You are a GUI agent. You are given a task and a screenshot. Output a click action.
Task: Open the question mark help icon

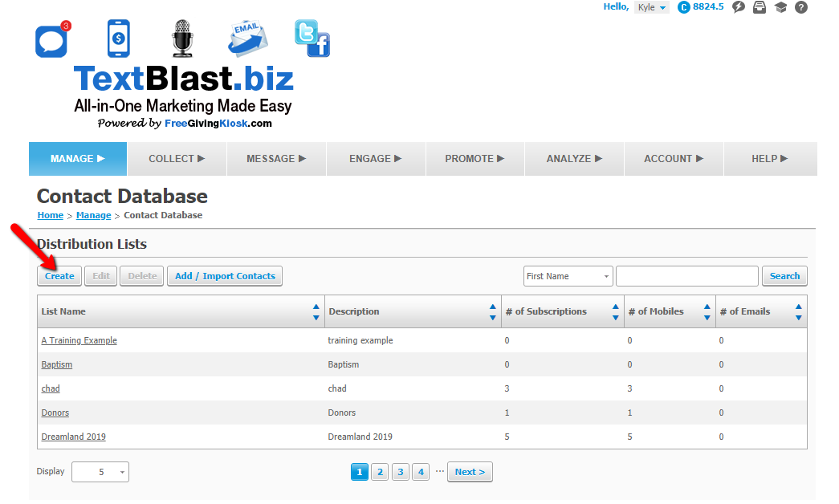coord(801,7)
